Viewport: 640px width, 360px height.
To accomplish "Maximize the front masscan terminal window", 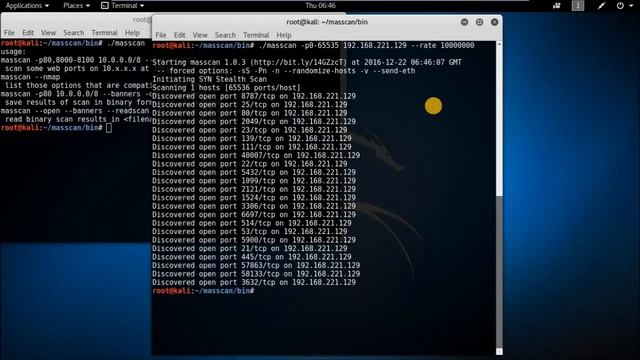I will pyautogui.click(x=480, y=22).
